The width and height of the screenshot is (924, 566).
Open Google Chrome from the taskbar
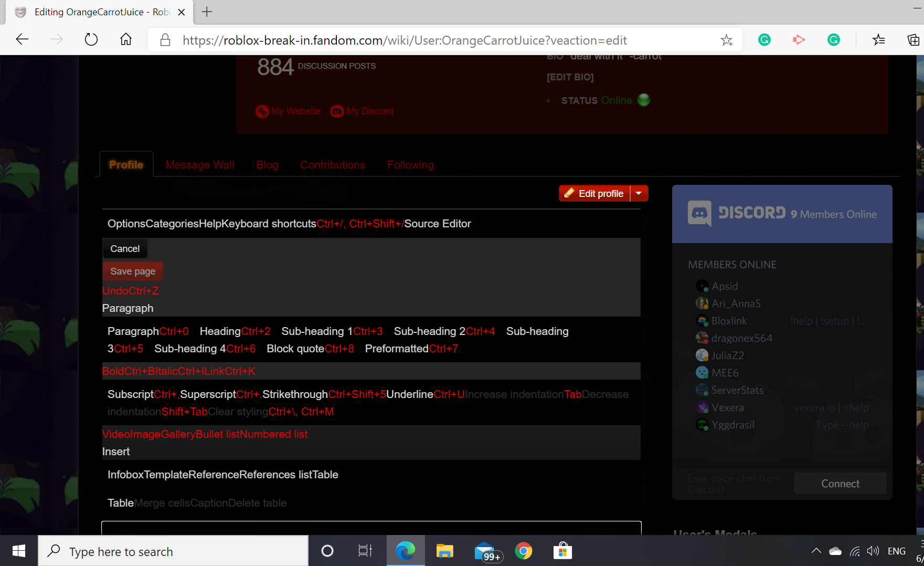click(524, 551)
